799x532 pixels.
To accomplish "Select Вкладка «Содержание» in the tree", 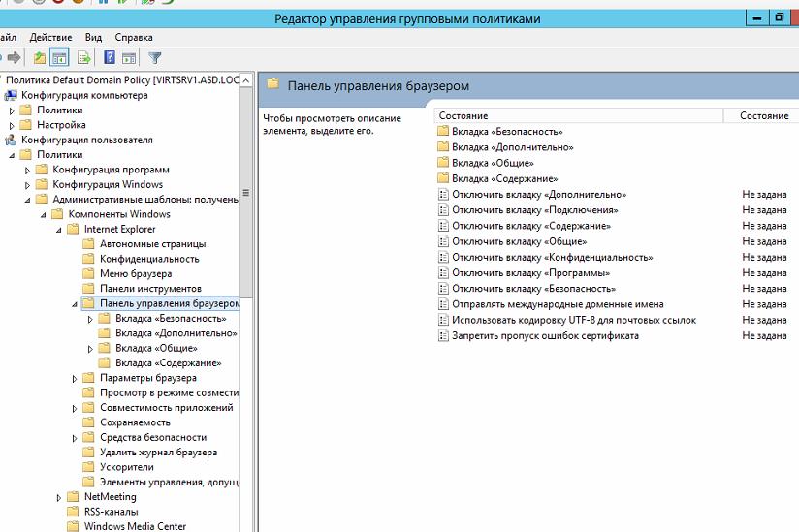I will click(168, 363).
